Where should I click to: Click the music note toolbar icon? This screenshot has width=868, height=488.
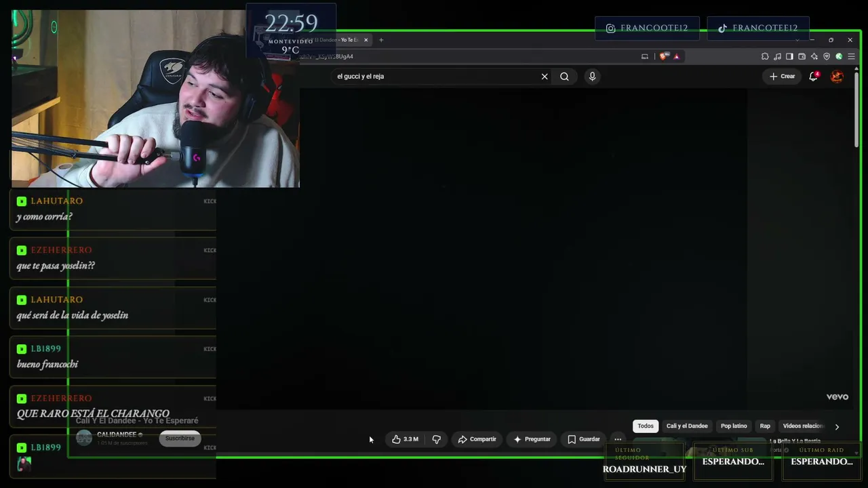click(x=777, y=56)
